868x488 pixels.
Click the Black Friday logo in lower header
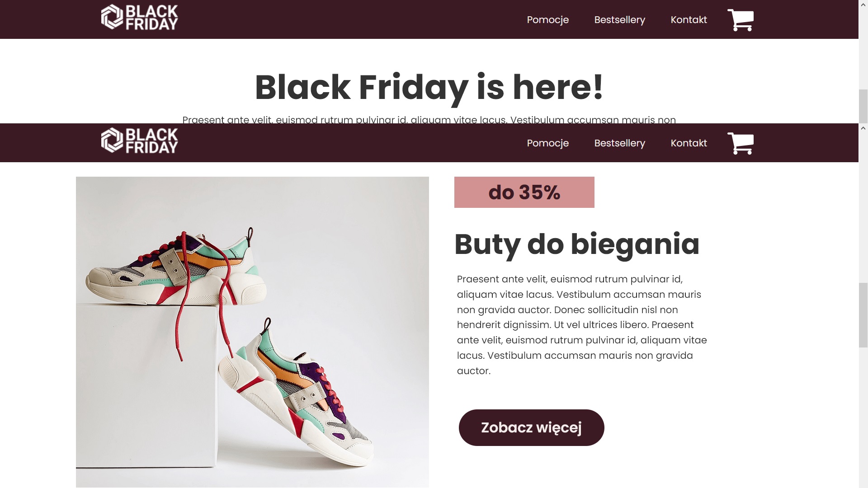(139, 141)
